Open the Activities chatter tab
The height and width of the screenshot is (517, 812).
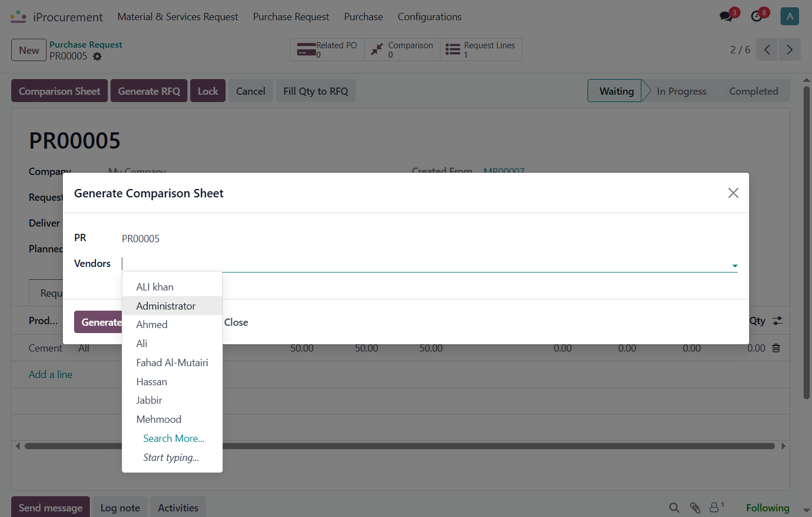click(178, 507)
